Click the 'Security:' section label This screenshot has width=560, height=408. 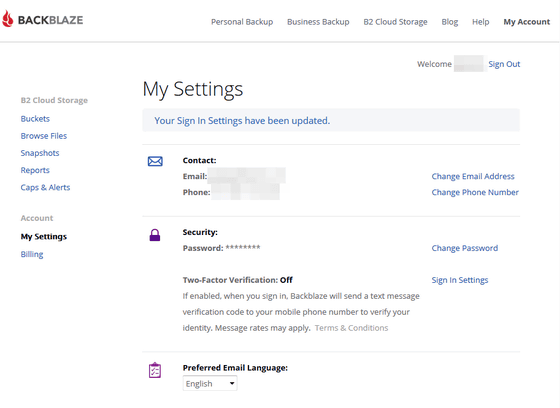click(200, 232)
